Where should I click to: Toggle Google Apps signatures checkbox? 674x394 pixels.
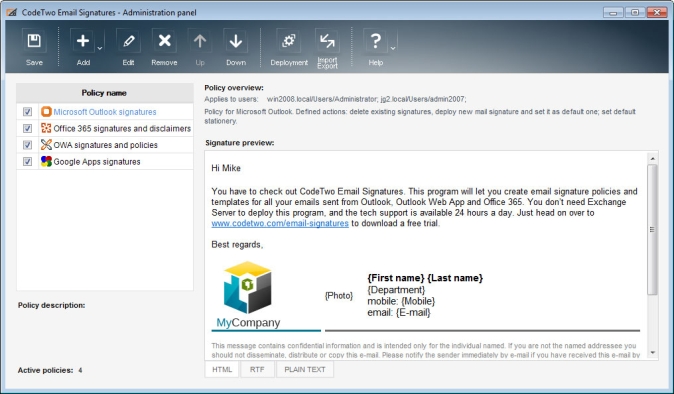point(28,162)
